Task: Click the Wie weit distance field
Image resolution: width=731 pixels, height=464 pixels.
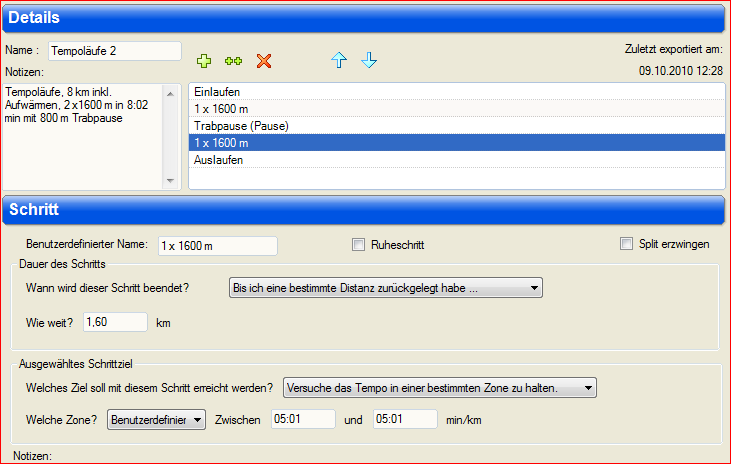Action: 115,322
